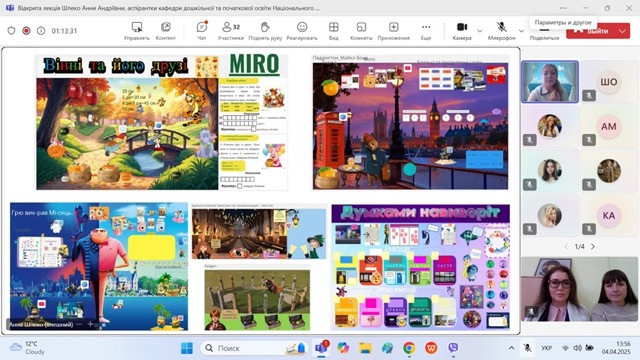Image resolution: width=640 pixels, height=360 pixels.
Task: Show the Participants list
Action: point(231,31)
